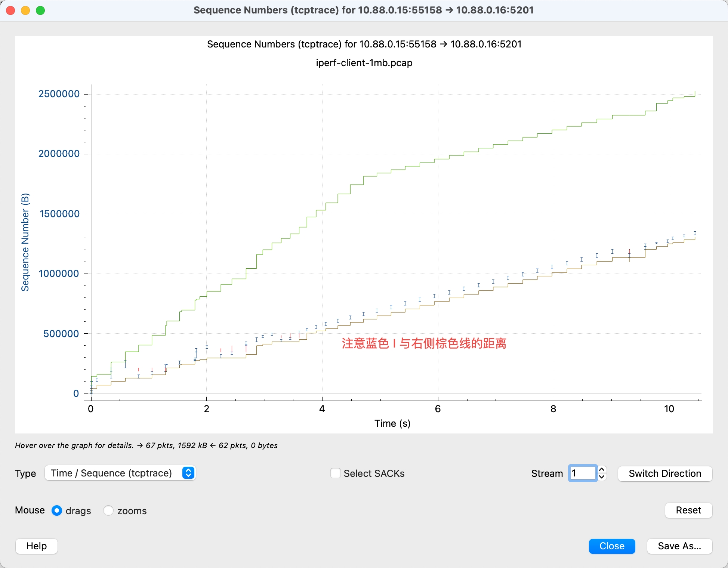Click the Stream stepper up arrow
Viewport: 728px width, 568px height.
coord(602,470)
